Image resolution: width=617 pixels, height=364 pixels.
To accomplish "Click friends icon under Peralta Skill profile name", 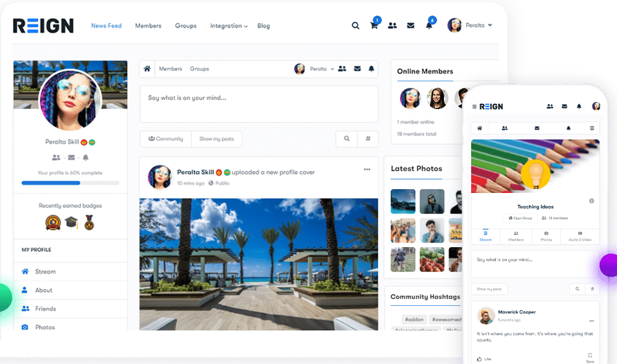I will (56, 157).
